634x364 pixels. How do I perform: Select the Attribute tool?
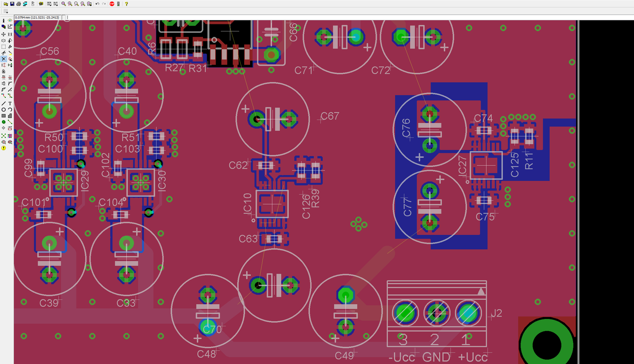[x=10, y=129]
